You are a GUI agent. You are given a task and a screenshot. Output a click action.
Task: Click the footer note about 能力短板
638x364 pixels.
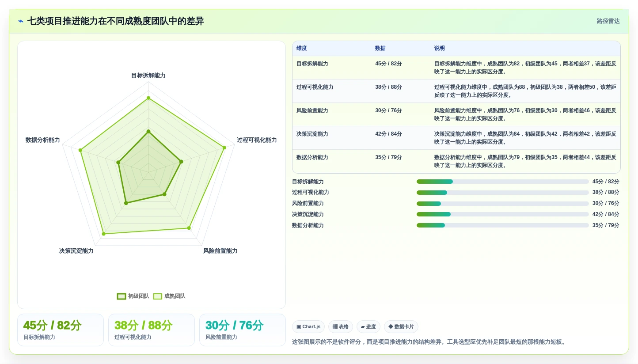click(429, 342)
